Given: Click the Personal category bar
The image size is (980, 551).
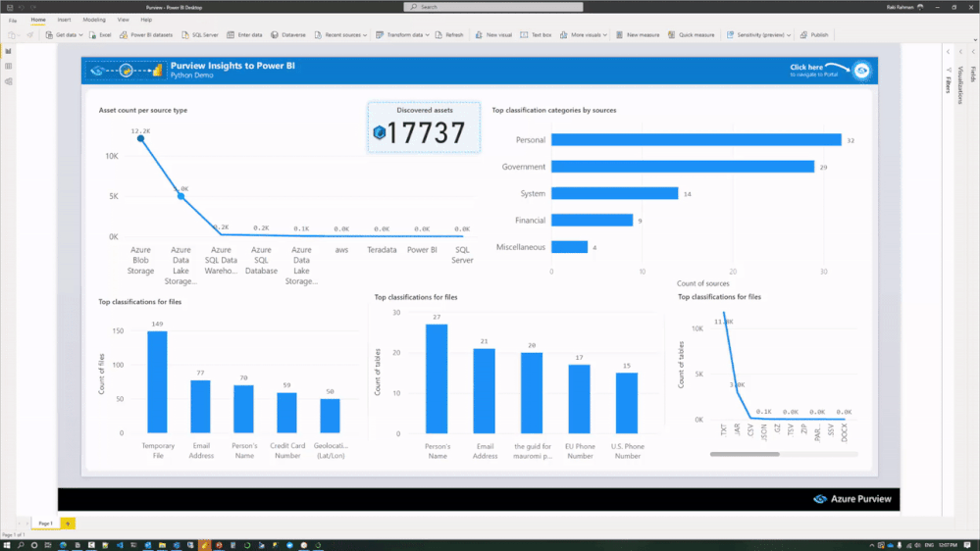Looking at the screenshot, I should click(x=696, y=140).
